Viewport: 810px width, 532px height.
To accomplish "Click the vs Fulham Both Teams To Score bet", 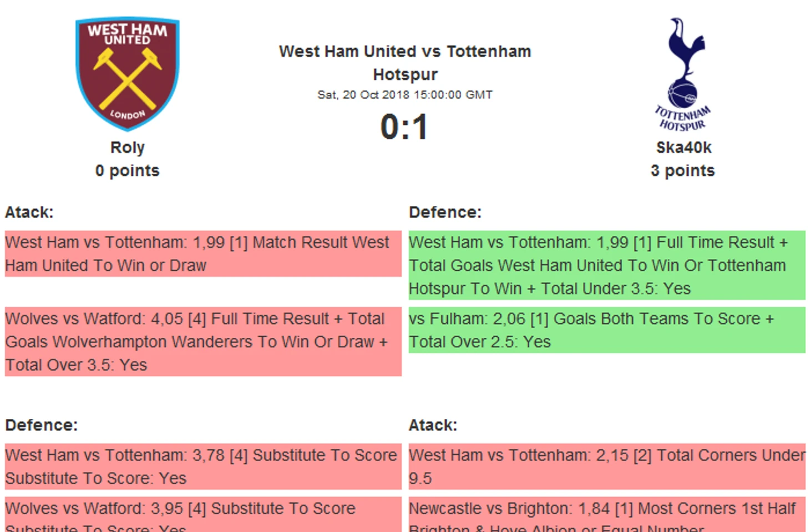I will [x=607, y=330].
